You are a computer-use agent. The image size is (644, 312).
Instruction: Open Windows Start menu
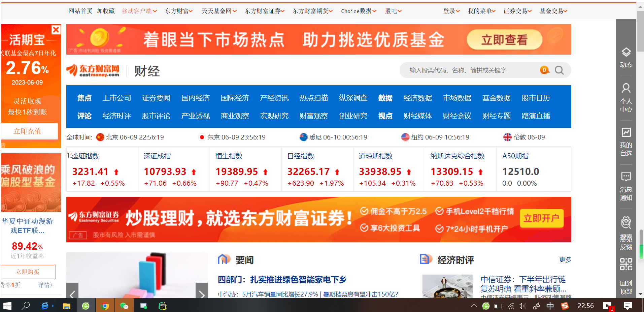(x=7, y=306)
